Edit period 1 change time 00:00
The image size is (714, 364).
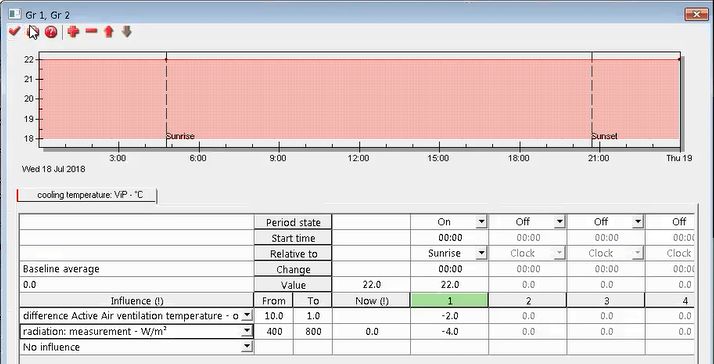450,269
